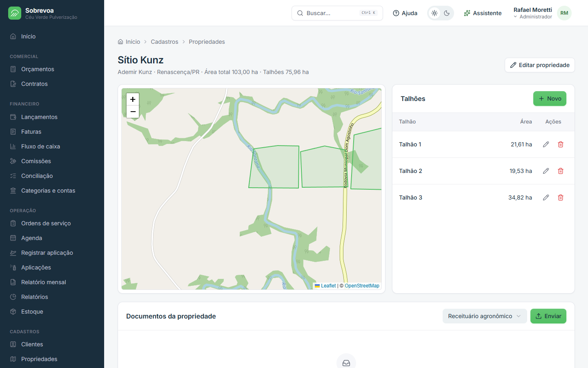The image size is (588, 368).
Task: Open Aplicações in sidebar
Action: coord(52,267)
